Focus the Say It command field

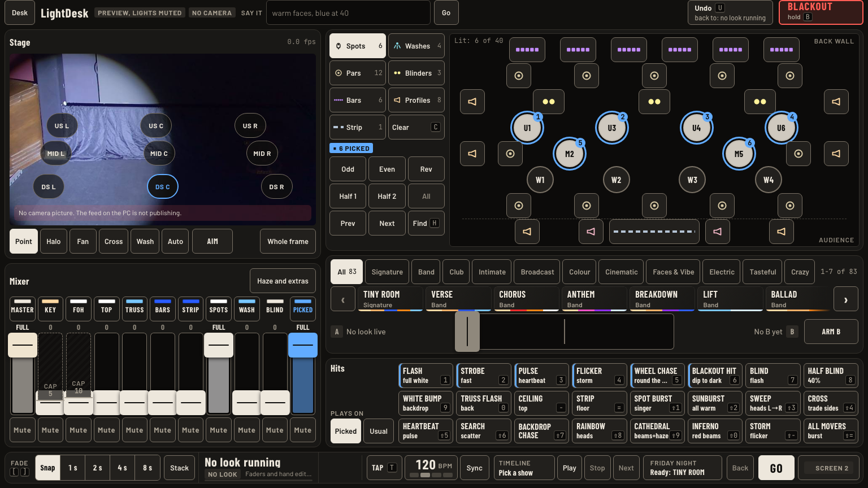click(348, 12)
